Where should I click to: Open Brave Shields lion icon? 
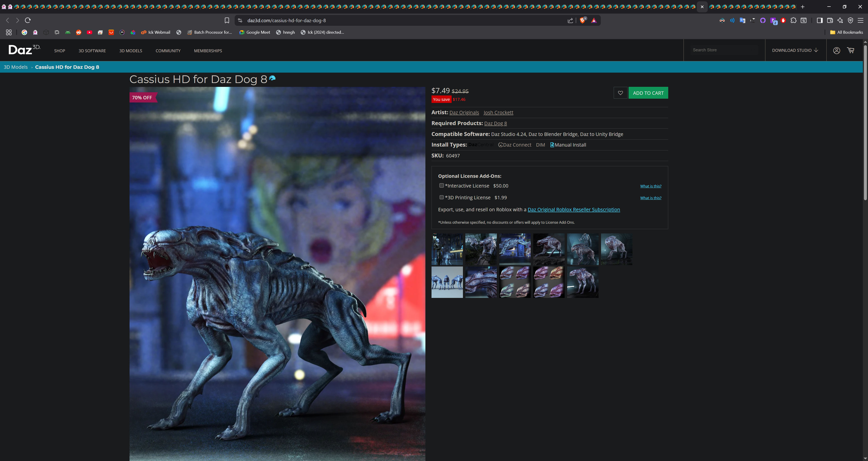tap(582, 20)
